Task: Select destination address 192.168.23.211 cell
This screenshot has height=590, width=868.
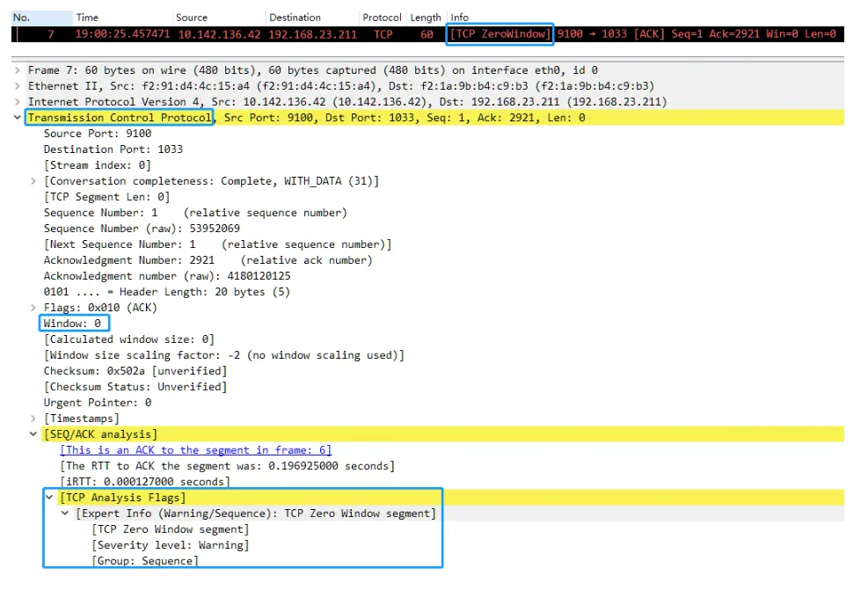Action: tap(313, 34)
